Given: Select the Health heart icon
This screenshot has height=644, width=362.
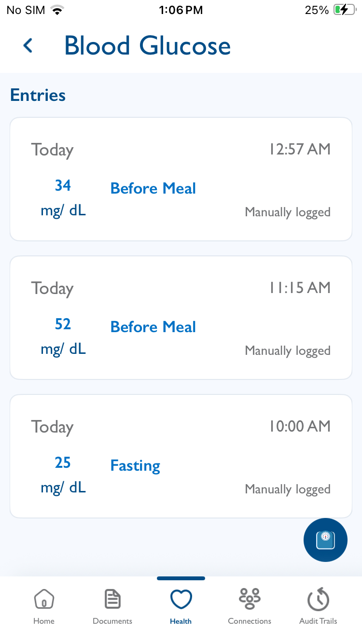Looking at the screenshot, I should (x=181, y=600).
